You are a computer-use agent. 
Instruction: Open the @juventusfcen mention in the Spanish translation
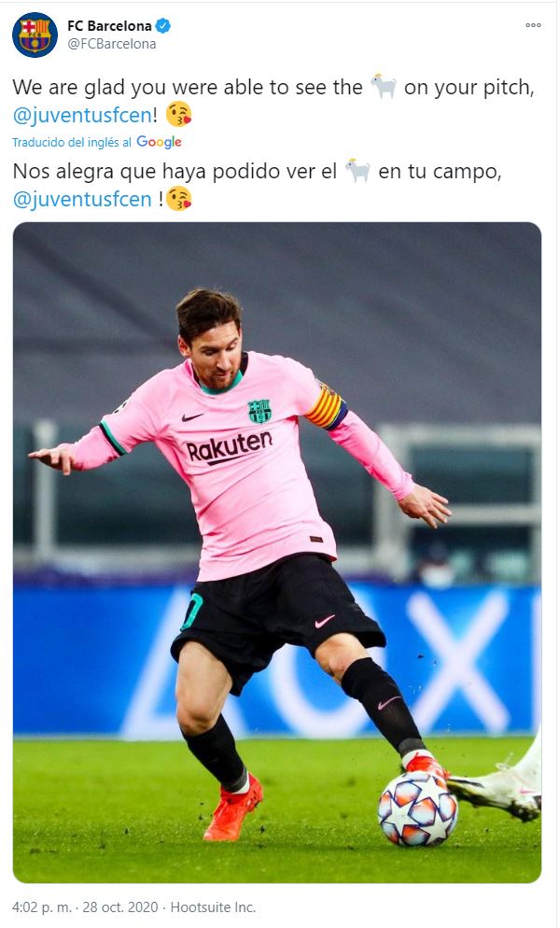[x=82, y=199]
